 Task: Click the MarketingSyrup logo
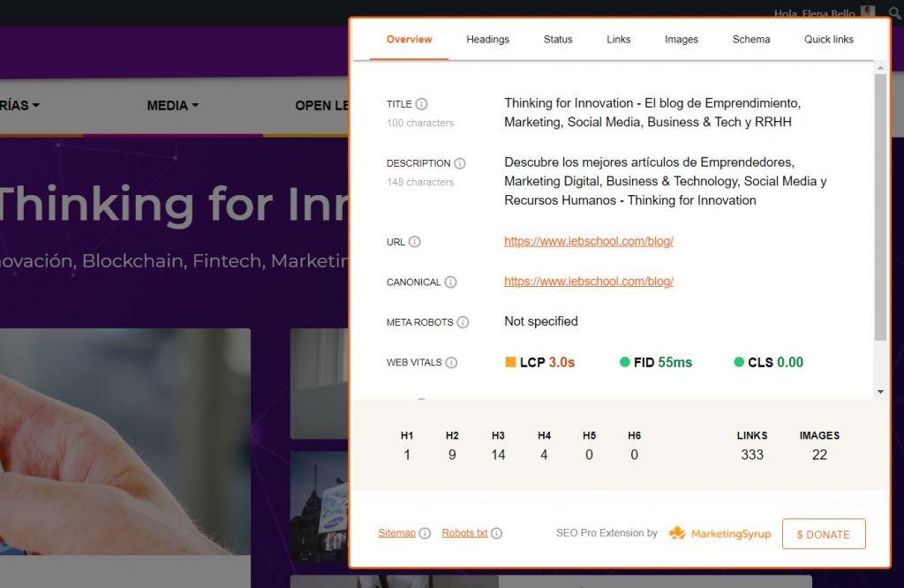click(719, 533)
